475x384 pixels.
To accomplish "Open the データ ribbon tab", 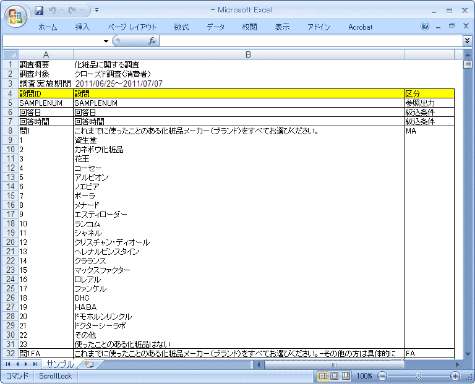I will [x=216, y=27].
